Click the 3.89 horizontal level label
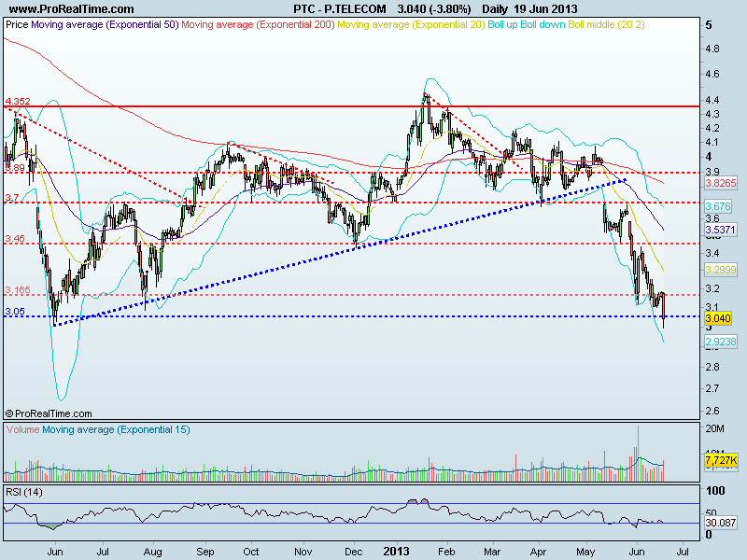 [15, 168]
